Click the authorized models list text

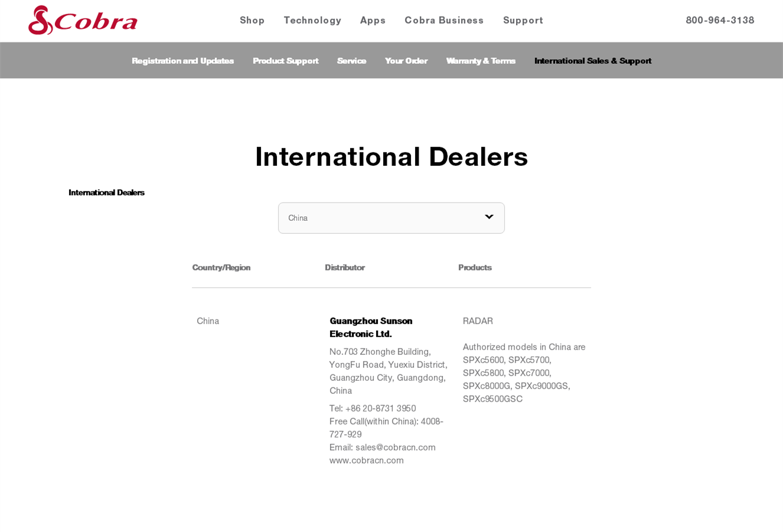(524, 373)
